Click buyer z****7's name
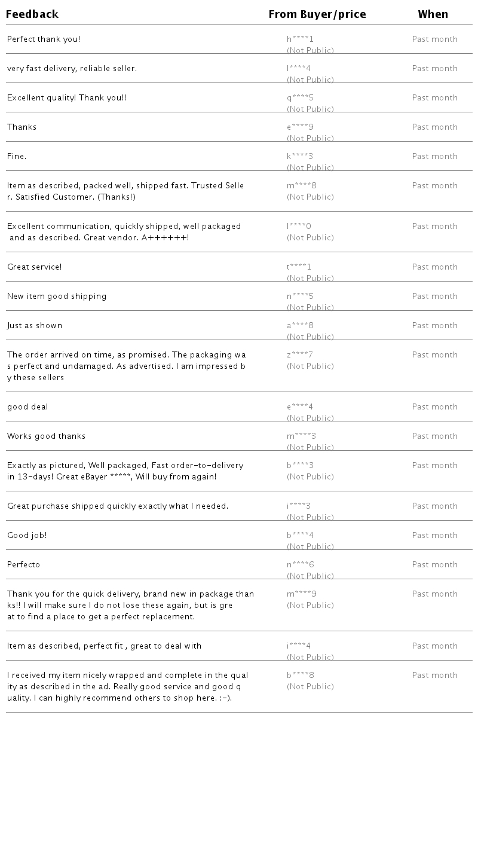478x868 pixels. pyautogui.click(x=300, y=355)
